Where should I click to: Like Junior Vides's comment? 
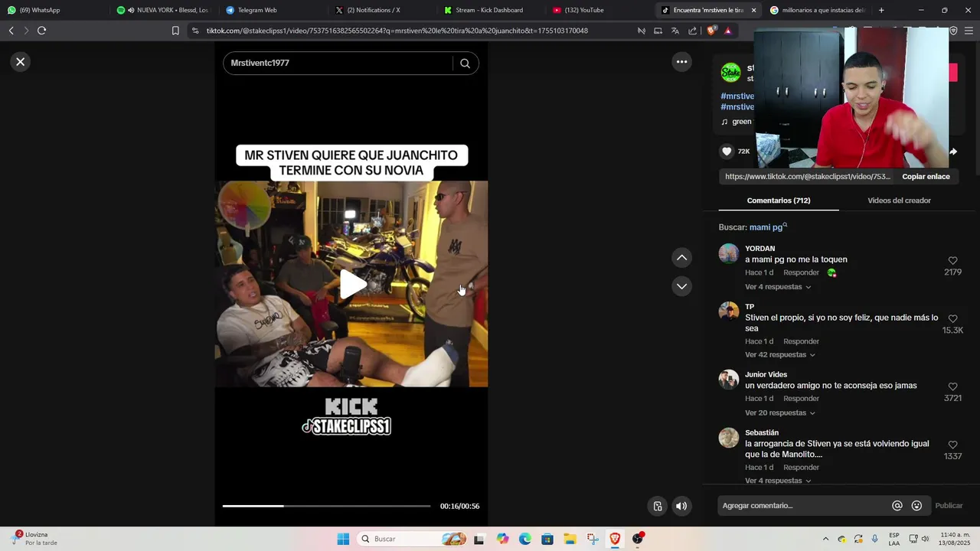[x=952, y=387]
